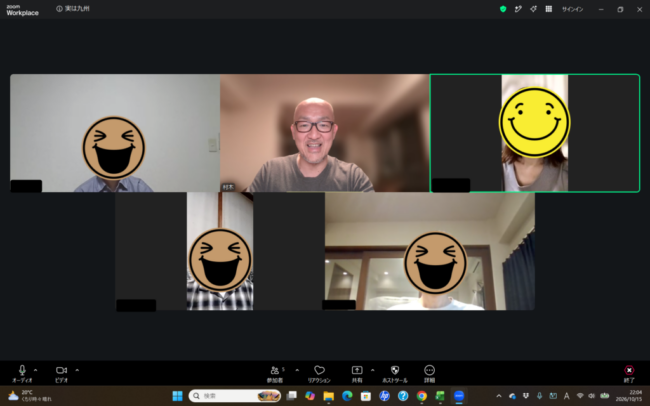This screenshot has height=406, width=650.
Task: Switch IME input mode A
Action: coord(566,396)
